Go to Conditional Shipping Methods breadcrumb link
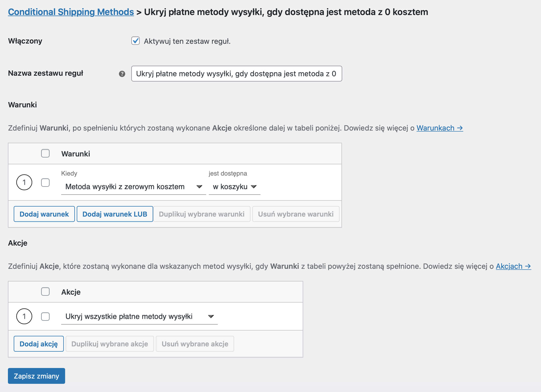The height and width of the screenshot is (392, 541). 71,12
